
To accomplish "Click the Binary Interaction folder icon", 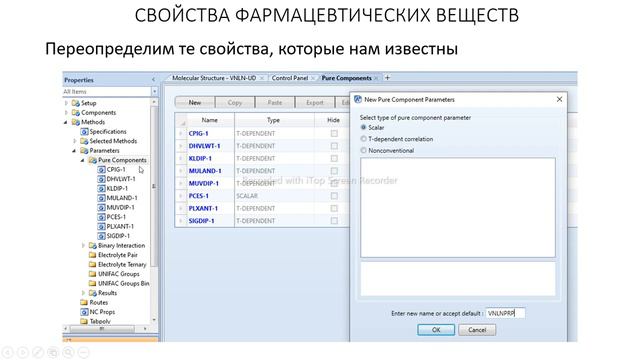I will 93,245.
